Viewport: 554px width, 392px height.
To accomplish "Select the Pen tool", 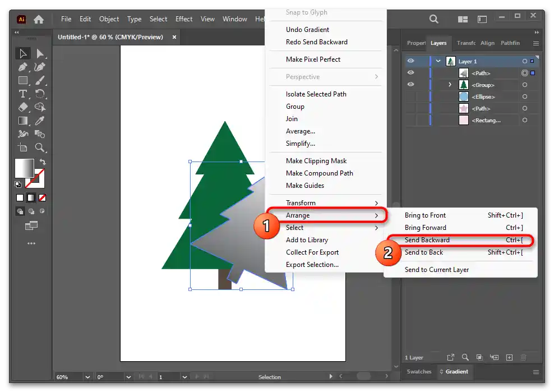I will pos(23,67).
